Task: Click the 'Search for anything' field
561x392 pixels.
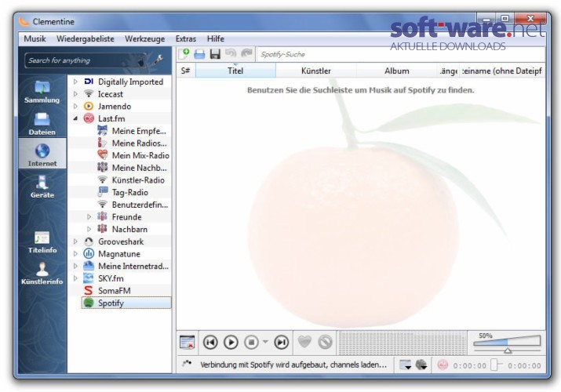Action: (86, 60)
